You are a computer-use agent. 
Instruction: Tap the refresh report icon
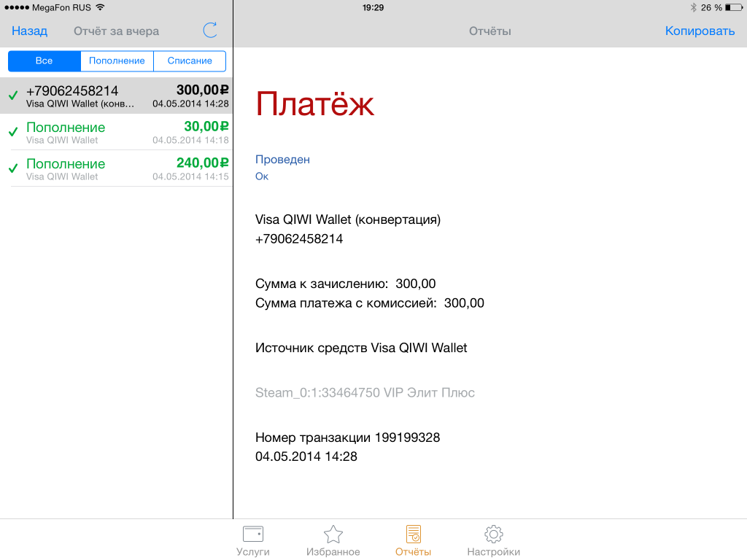click(210, 31)
